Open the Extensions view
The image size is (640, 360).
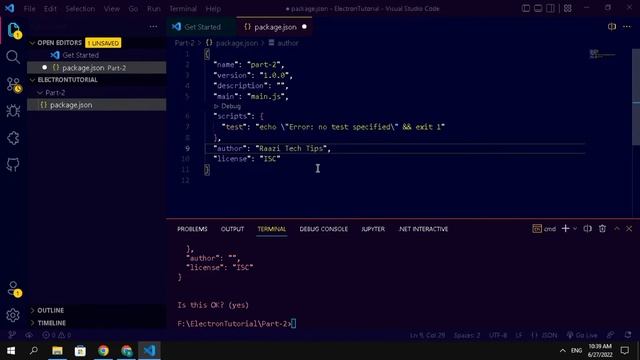click(x=13, y=138)
